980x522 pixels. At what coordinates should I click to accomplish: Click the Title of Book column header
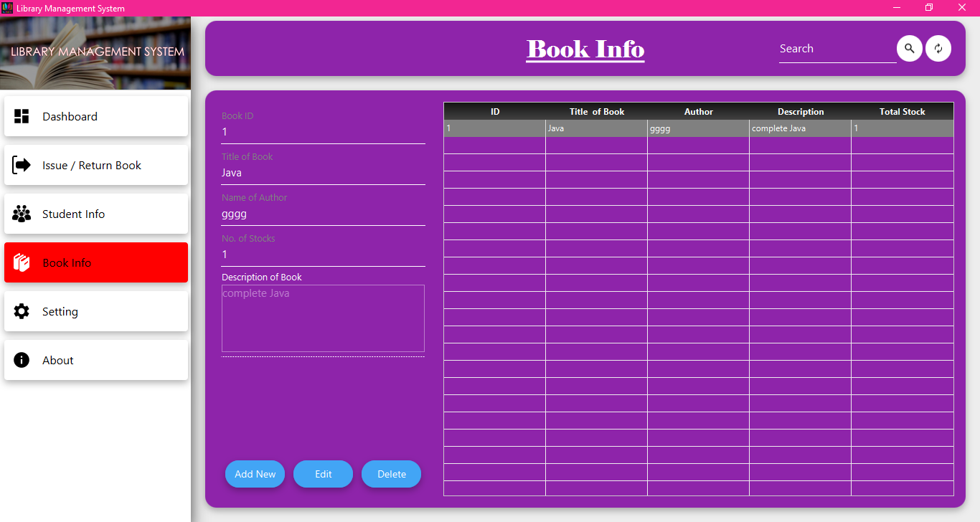point(597,111)
